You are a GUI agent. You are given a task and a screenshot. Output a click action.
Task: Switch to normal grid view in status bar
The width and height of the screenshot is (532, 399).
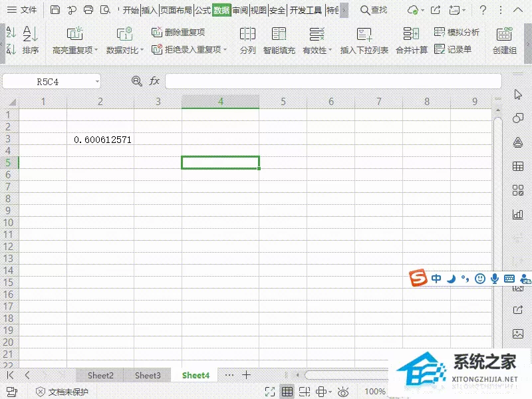(287, 392)
